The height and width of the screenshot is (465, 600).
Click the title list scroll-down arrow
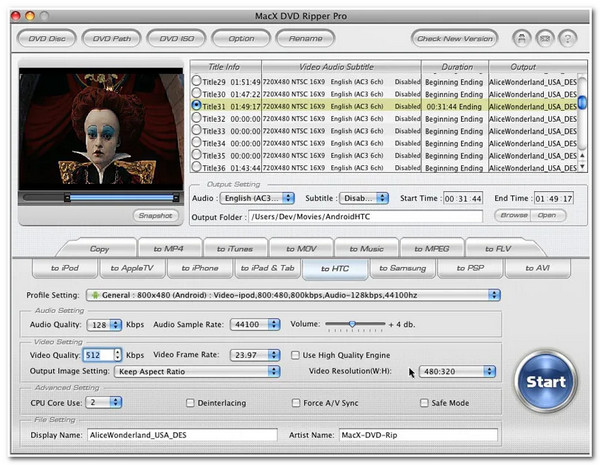582,166
